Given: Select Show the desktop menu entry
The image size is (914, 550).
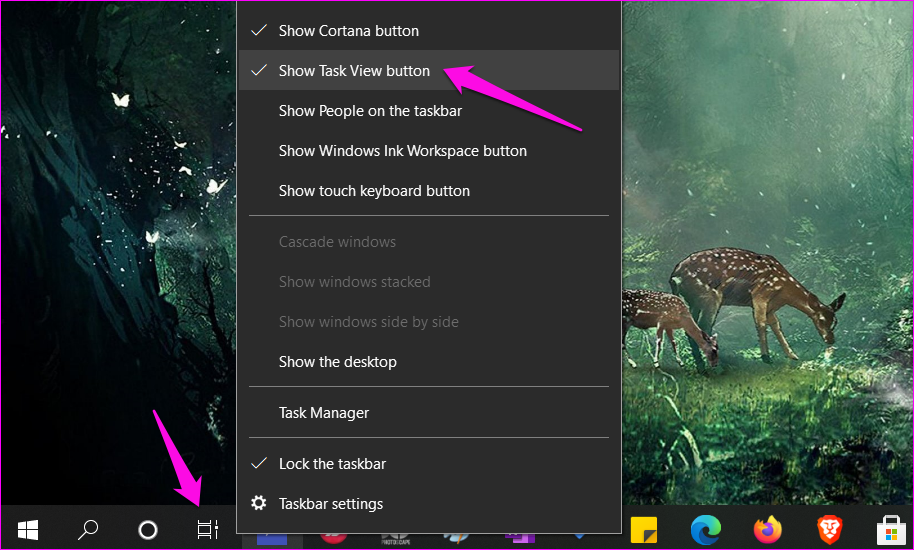Looking at the screenshot, I should click(x=337, y=362).
